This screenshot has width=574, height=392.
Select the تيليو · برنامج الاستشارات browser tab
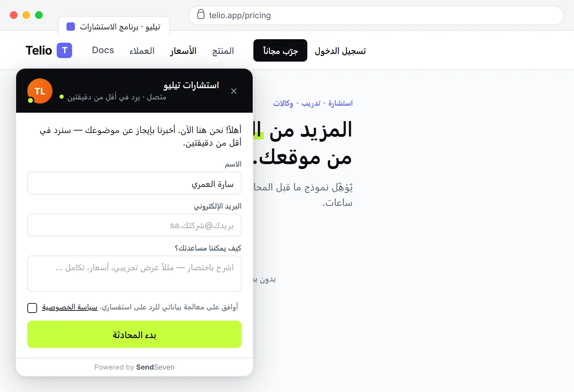(114, 27)
